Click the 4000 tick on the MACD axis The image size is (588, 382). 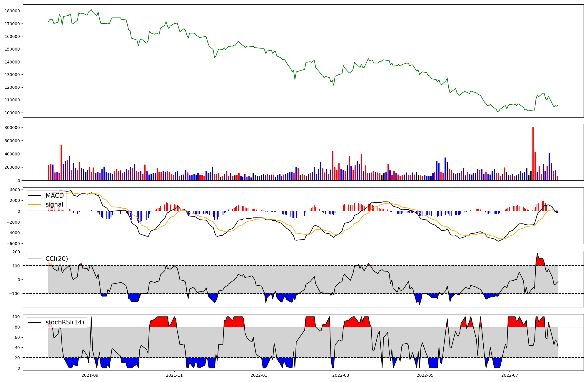[x=15, y=190]
